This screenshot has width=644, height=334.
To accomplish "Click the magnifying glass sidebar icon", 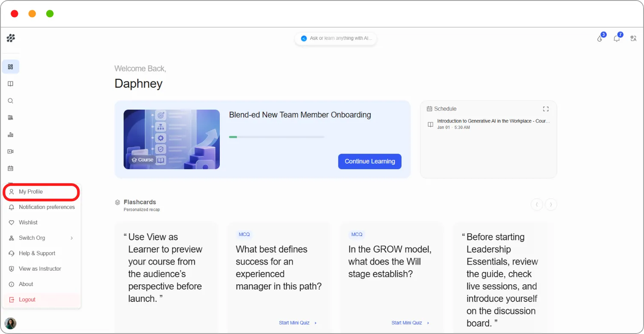I will 11,101.
